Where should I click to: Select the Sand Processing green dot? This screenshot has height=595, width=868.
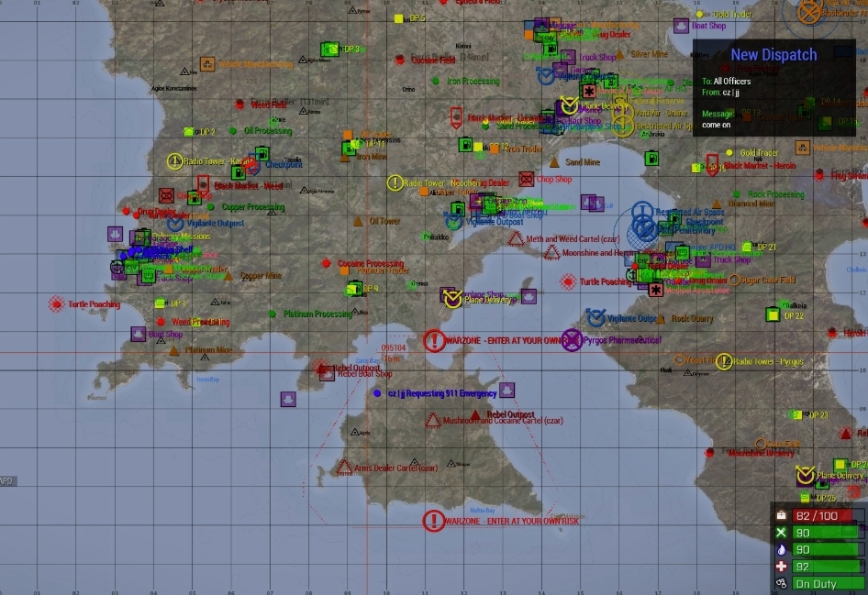(x=485, y=127)
